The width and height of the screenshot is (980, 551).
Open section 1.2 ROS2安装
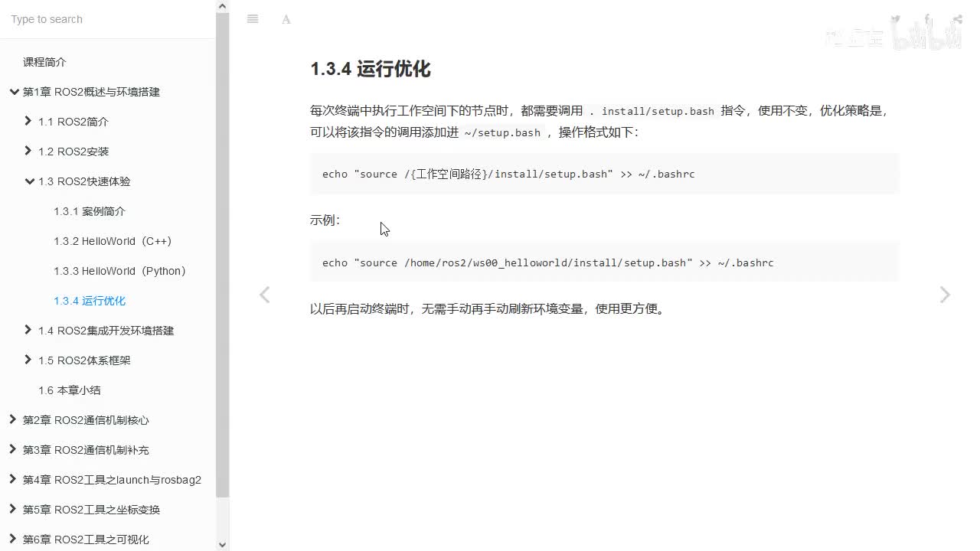(x=73, y=152)
